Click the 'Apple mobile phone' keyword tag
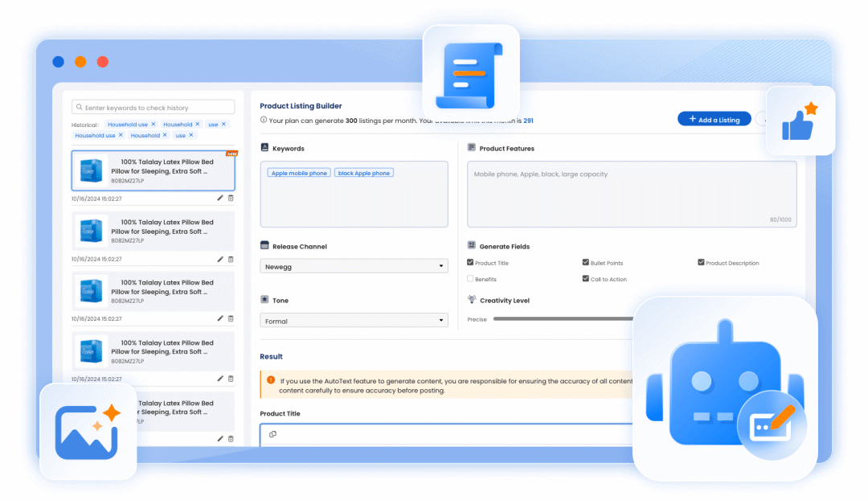The height and width of the screenshot is (500, 868). [299, 173]
